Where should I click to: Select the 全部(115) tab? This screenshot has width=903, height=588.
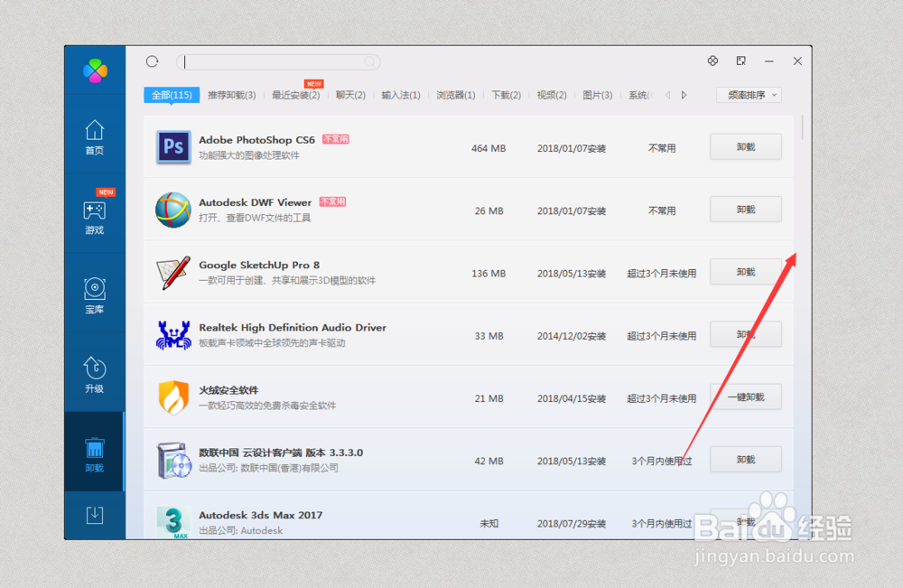pyautogui.click(x=172, y=95)
